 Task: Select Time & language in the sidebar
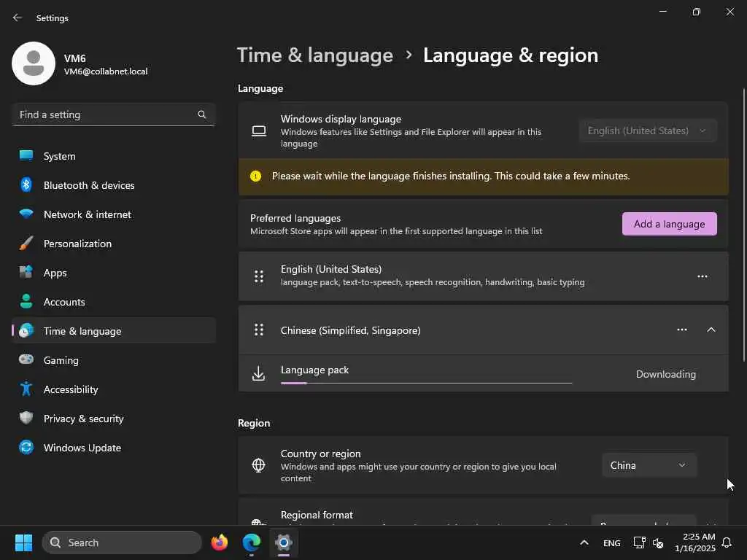point(114,330)
